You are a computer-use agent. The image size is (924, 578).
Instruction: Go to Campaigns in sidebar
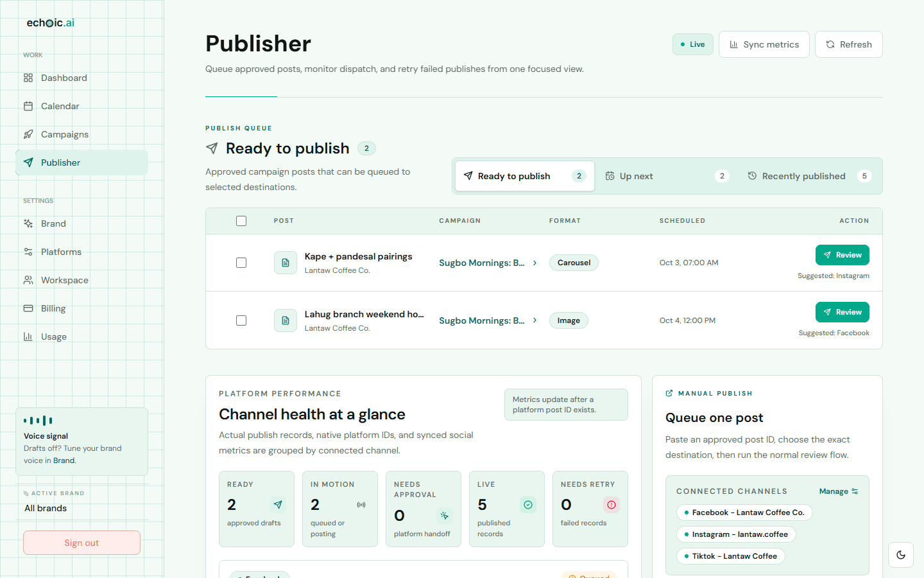click(x=81, y=134)
